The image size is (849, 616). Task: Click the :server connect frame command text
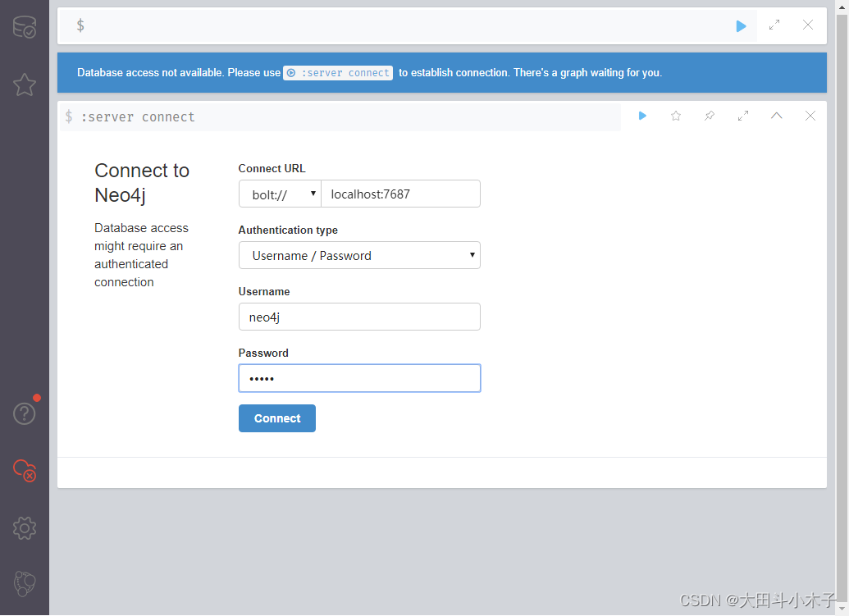(x=138, y=117)
